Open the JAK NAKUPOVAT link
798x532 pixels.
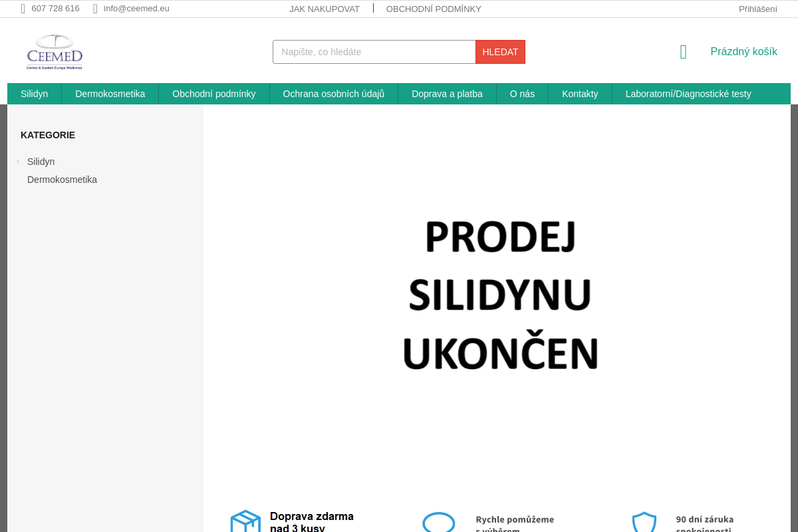(325, 9)
